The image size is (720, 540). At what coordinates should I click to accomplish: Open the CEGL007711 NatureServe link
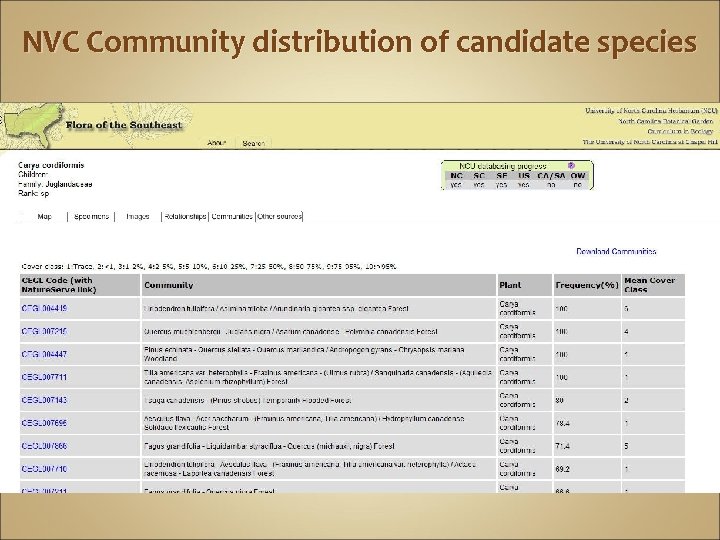(x=44, y=377)
